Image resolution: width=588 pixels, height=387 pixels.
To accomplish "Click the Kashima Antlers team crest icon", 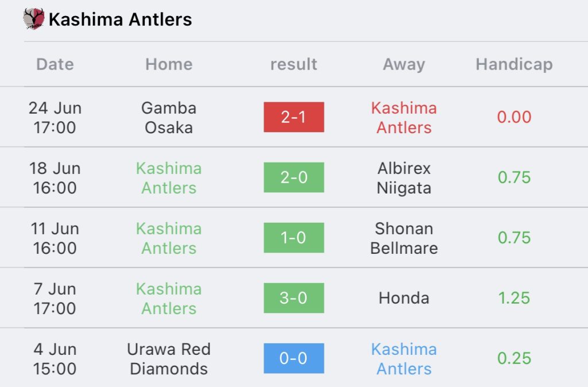I will (34, 19).
